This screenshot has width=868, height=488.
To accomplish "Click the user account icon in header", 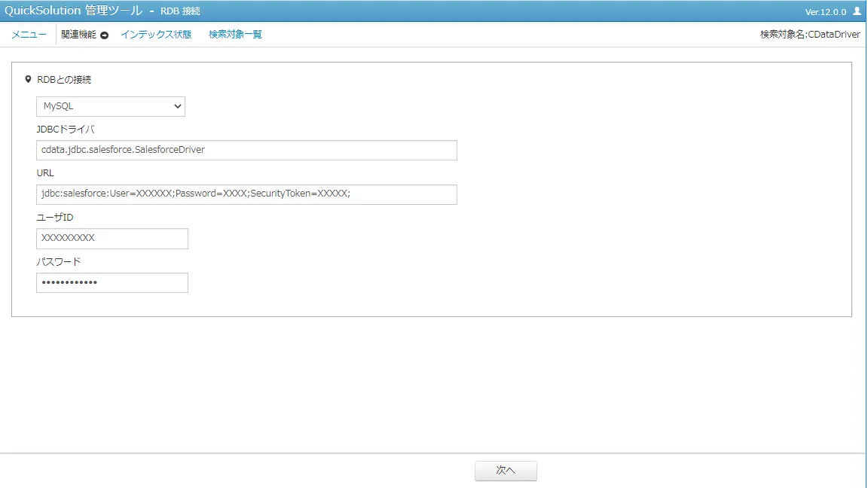I will [x=856, y=11].
